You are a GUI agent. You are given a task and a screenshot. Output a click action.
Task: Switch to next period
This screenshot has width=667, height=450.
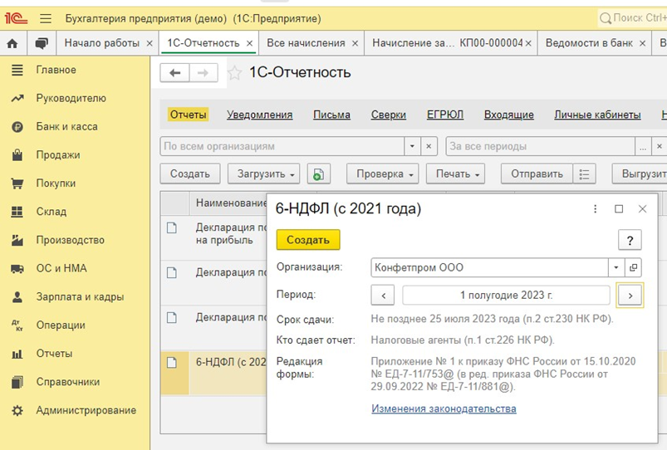click(x=630, y=295)
